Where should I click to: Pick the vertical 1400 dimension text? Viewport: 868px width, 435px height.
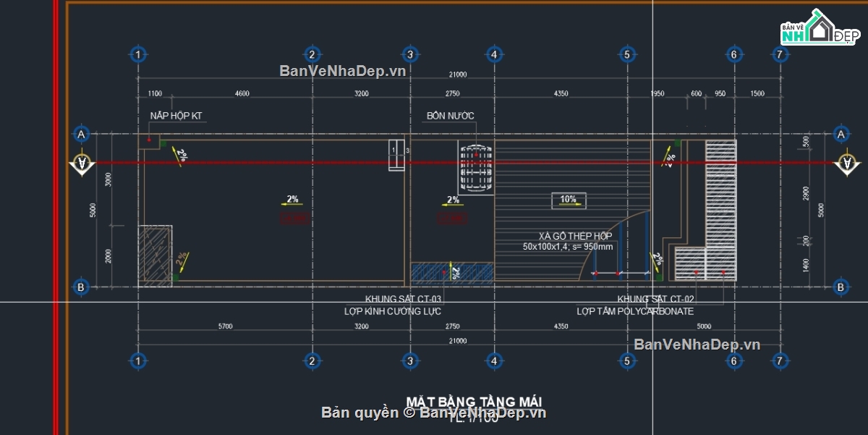807,264
